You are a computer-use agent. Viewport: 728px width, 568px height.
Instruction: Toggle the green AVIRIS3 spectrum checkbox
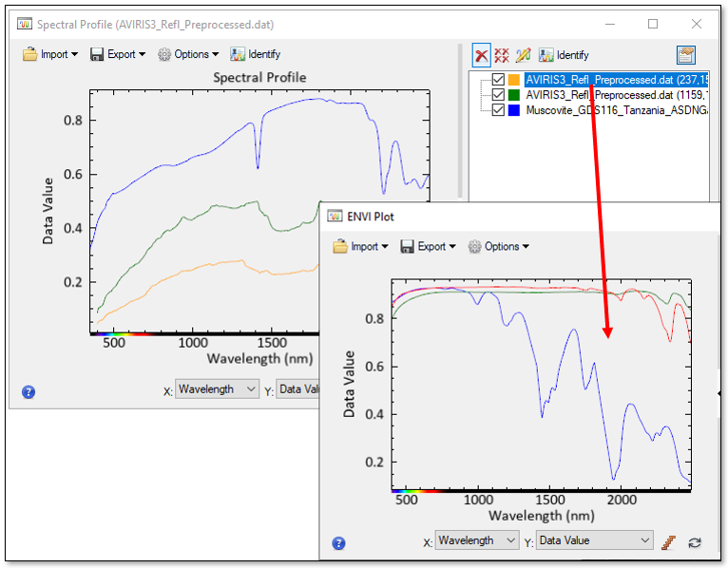point(498,95)
